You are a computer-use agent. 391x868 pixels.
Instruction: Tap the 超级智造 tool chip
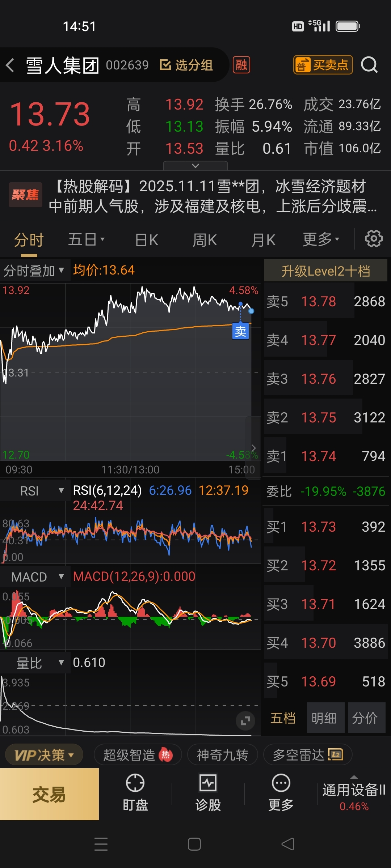point(138,755)
